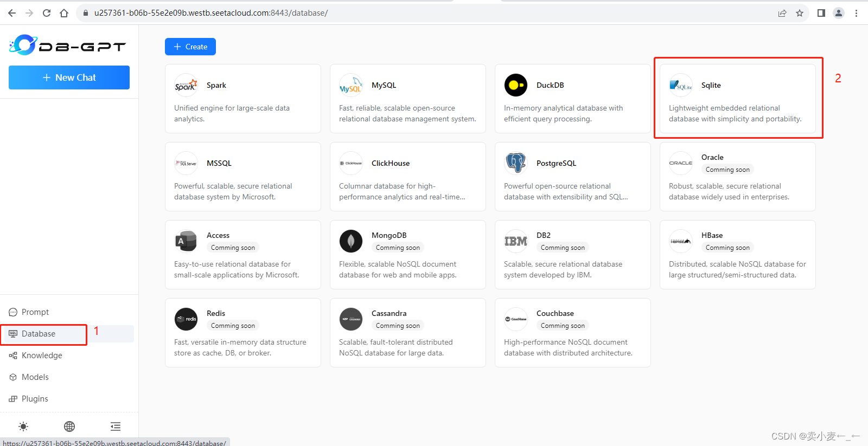This screenshot has height=446, width=868.
Task: Click the PostgreSQL elephant logo
Action: (x=516, y=163)
